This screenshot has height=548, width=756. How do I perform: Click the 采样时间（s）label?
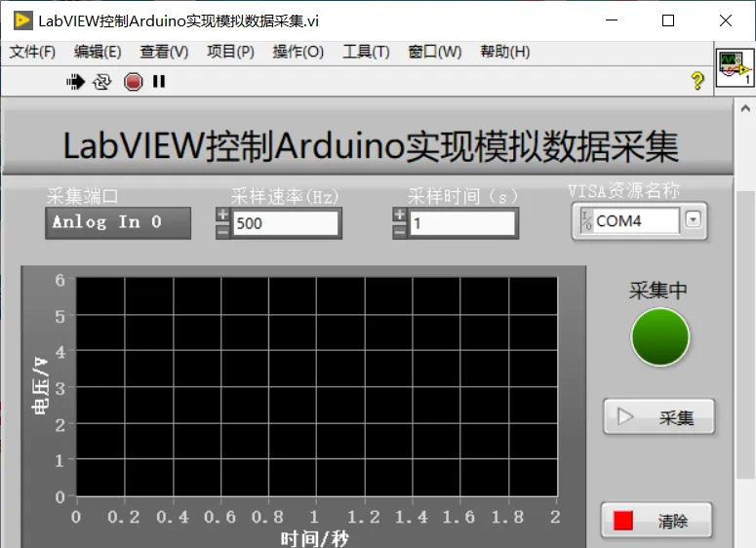coord(462,197)
